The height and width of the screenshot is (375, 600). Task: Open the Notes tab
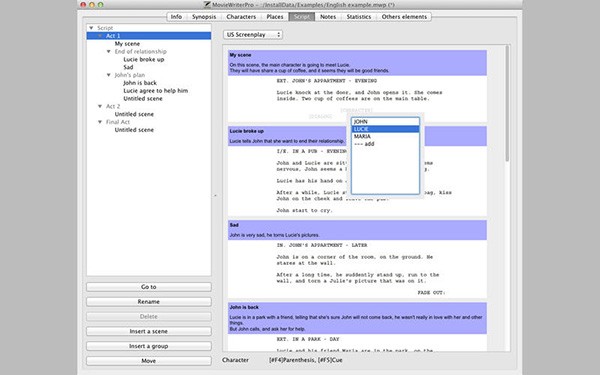[x=328, y=17]
